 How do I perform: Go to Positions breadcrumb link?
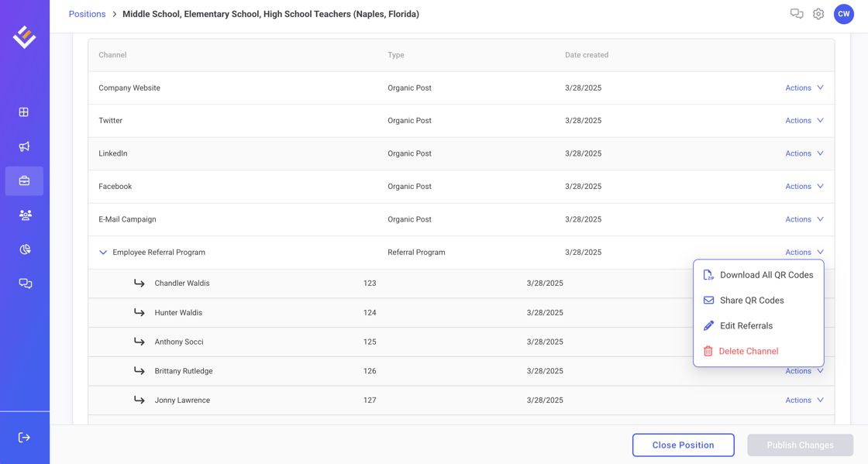point(87,14)
